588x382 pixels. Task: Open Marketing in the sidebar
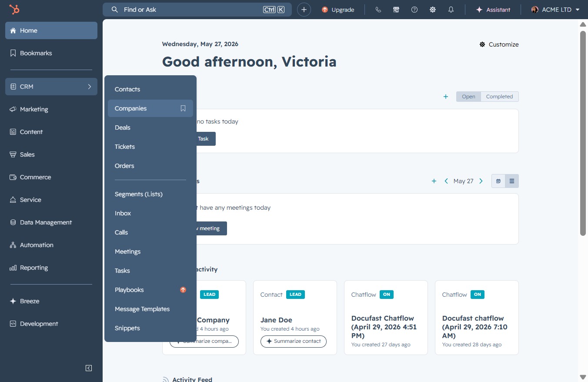tap(51, 109)
